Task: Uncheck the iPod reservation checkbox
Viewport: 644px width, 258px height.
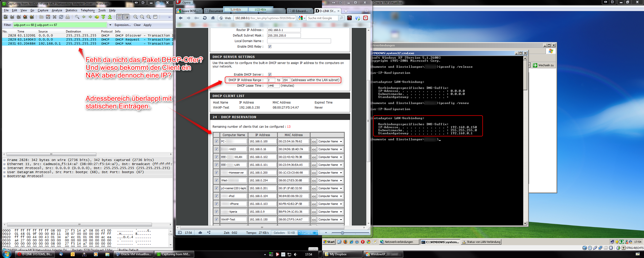Action: coord(216,196)
